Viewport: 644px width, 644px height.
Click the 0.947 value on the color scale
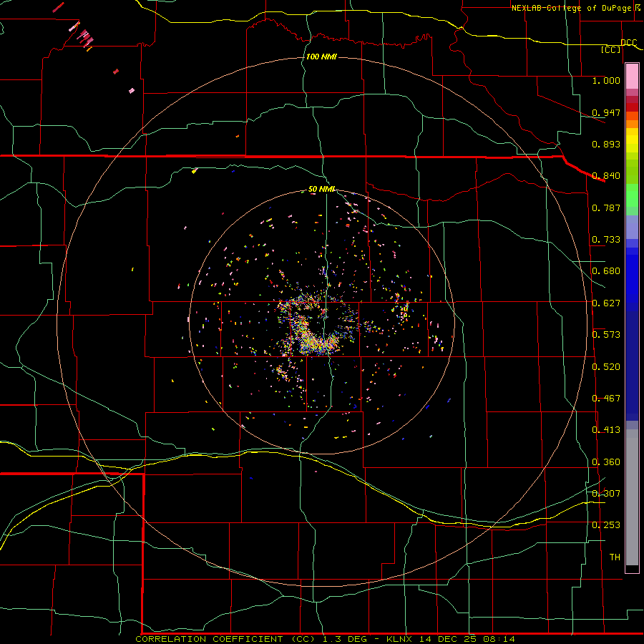pyautogui.click(x=606, y=112)
